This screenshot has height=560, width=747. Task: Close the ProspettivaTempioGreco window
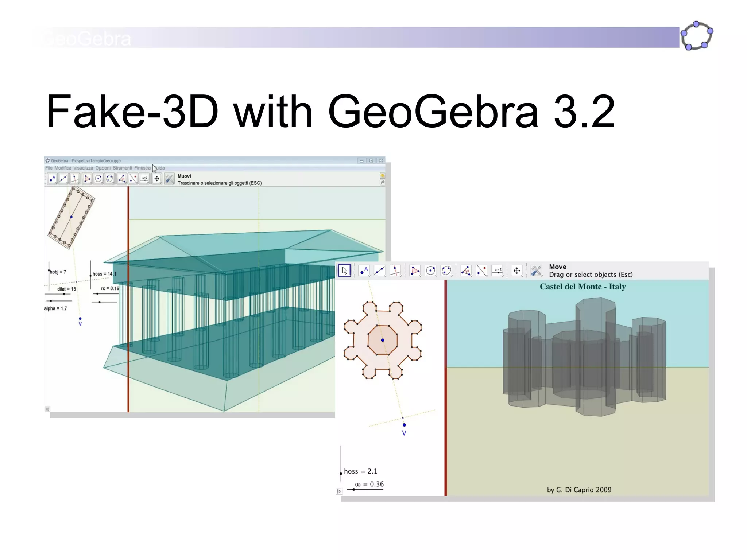click(x=381, y=161)
